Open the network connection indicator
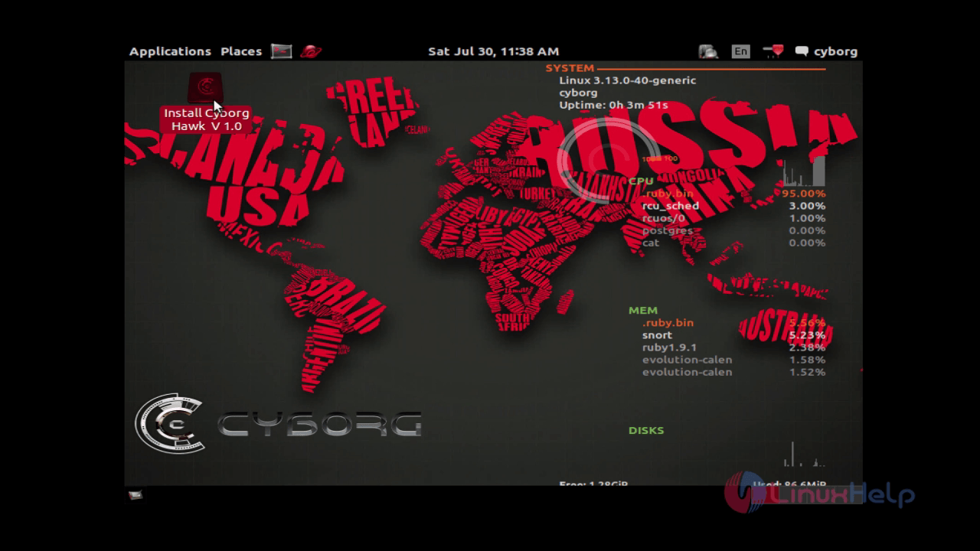980x551 pixels. tap(773, 51)
